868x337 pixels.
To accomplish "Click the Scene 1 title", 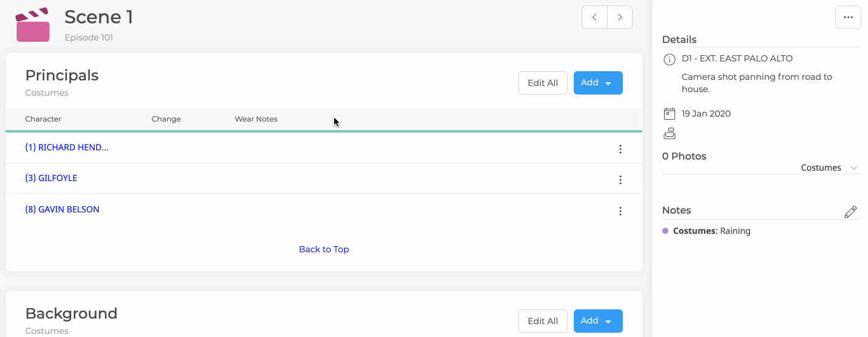I will point(99,17).
